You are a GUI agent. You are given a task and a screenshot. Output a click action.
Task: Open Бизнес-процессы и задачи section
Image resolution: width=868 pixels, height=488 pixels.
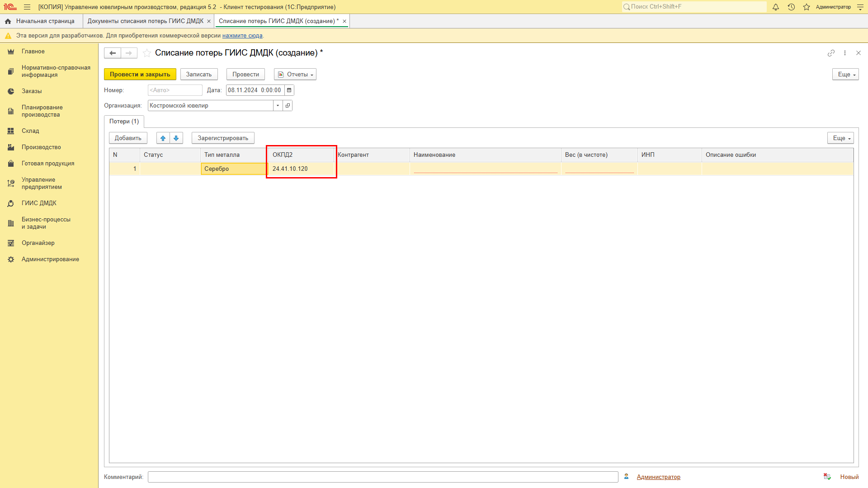pos(46,223)
